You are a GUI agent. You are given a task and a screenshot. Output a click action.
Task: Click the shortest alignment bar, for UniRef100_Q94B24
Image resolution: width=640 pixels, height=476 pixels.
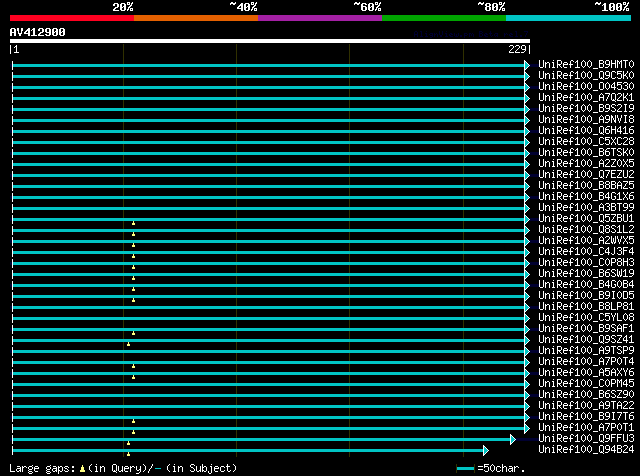point(250,450)
